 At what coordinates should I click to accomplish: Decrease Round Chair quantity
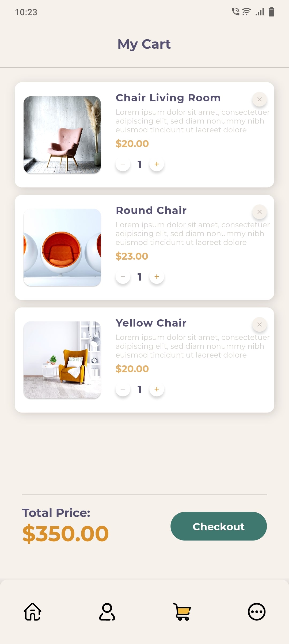point(123,277)
